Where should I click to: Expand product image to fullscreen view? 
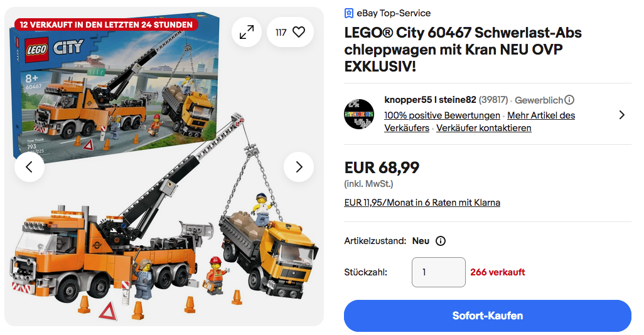coord(247,32)
